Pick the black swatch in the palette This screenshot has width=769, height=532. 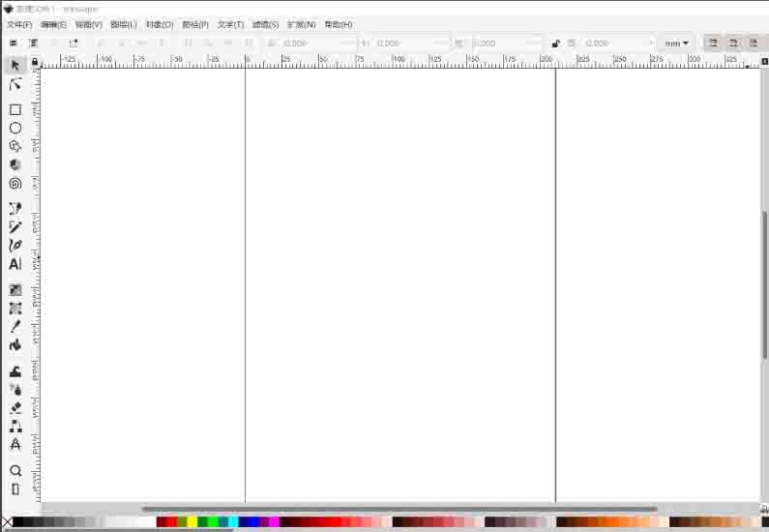point(17,522)
